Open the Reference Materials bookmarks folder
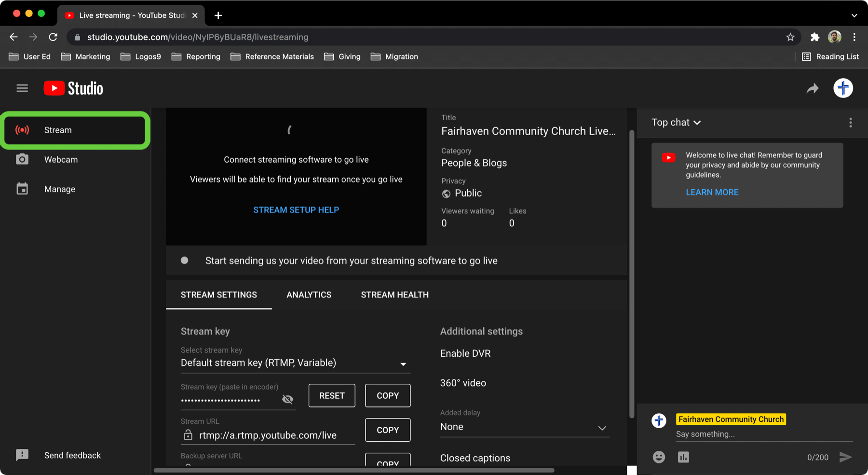 [x=272, y=56]
